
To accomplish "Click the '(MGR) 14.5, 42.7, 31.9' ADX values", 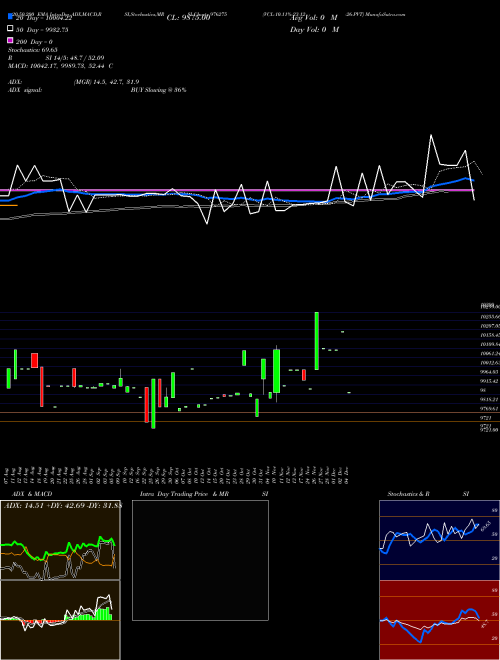I will pyautogui.click(x=106, y=82).
